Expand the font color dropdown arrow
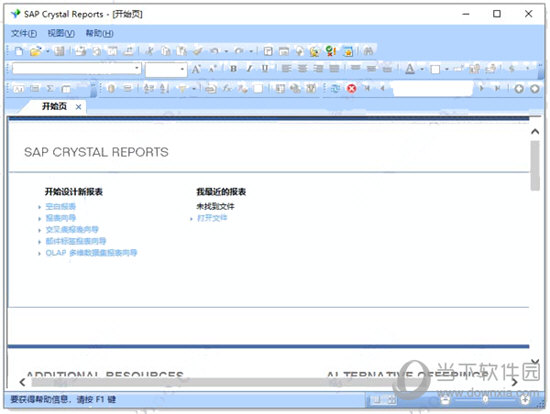The height and width of the screenshot is (414, 550). click(x=422, y=69)
